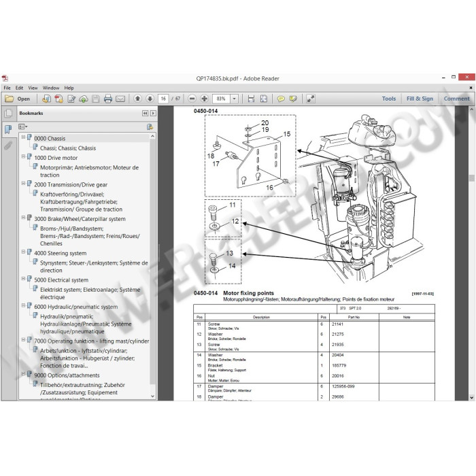Open the Fill & Sign pane

coord(420,99)
